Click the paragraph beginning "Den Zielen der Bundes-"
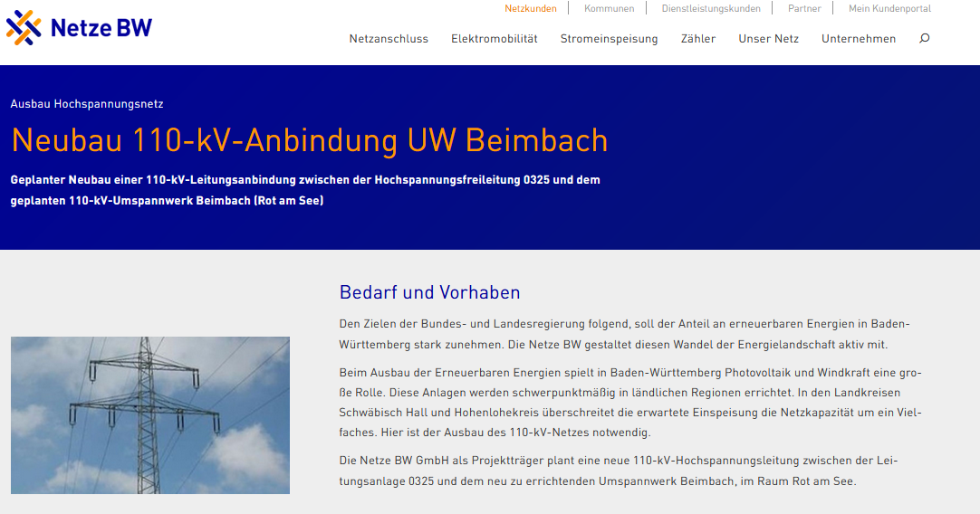980x514 pixels. [x=624, y=334]
